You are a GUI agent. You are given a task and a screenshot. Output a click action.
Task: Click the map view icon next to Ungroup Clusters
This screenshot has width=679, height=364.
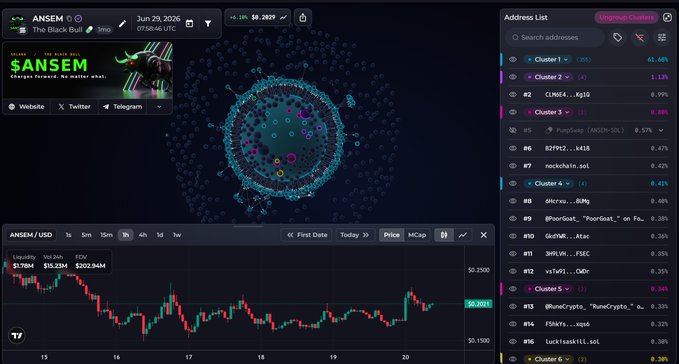[667, 17]
